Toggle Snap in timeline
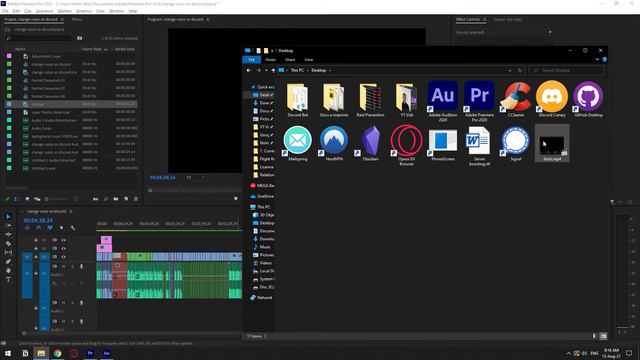640x360 pixels. coord(38,228)
